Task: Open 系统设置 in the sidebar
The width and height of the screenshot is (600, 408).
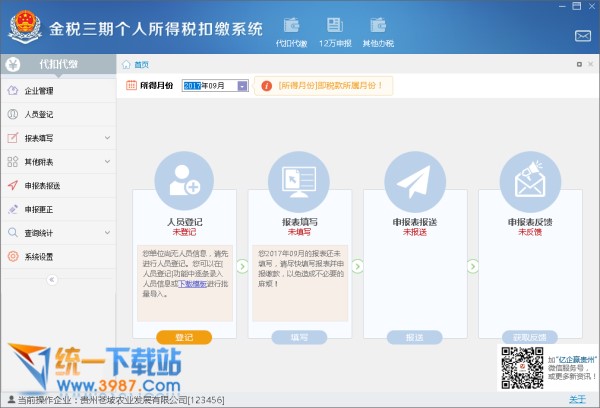Action: (39, 256)
